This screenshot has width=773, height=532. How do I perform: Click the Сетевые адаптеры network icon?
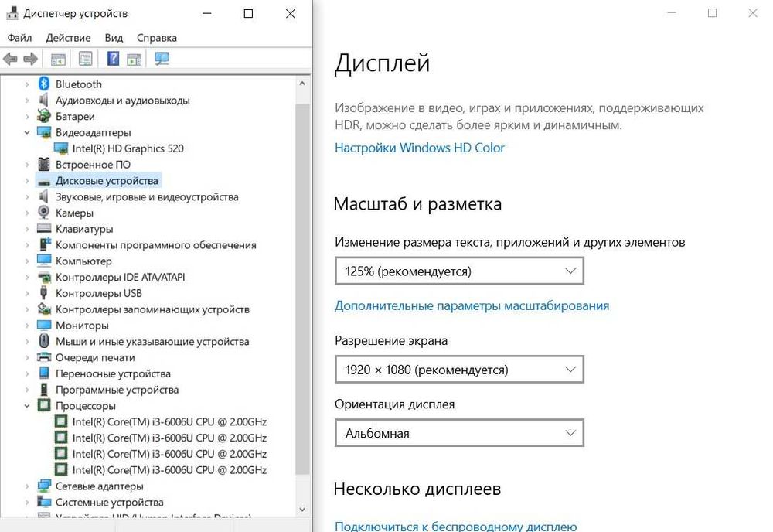tap(44, 486)
